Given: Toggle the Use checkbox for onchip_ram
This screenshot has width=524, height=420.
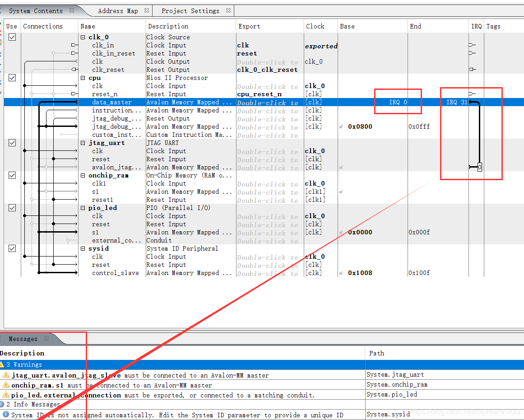Looking at the screenshot, I should [x=12, y=175].
